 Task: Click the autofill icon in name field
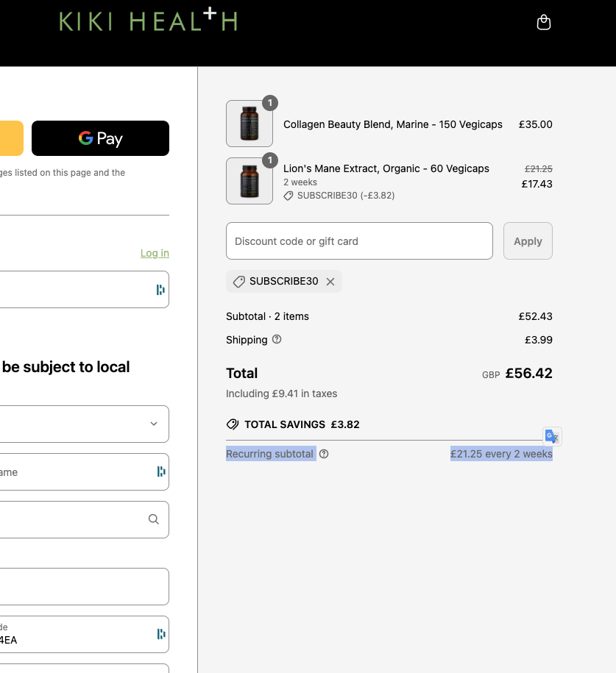[x=160, y=471]
